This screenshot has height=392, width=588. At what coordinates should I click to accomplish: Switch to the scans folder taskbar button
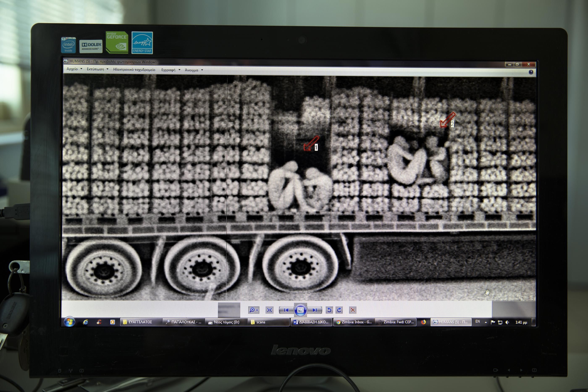coord(268,322)
